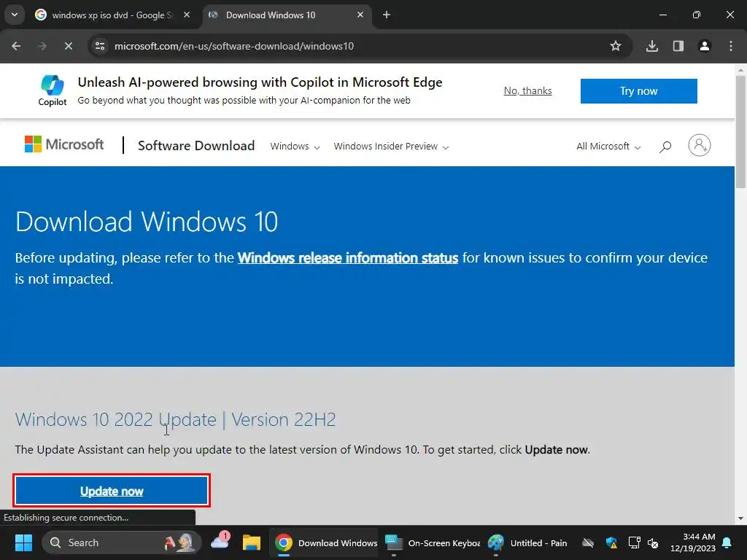747x560 pixels.
Task: Click the muted volume tray icon
Action: 653,542
